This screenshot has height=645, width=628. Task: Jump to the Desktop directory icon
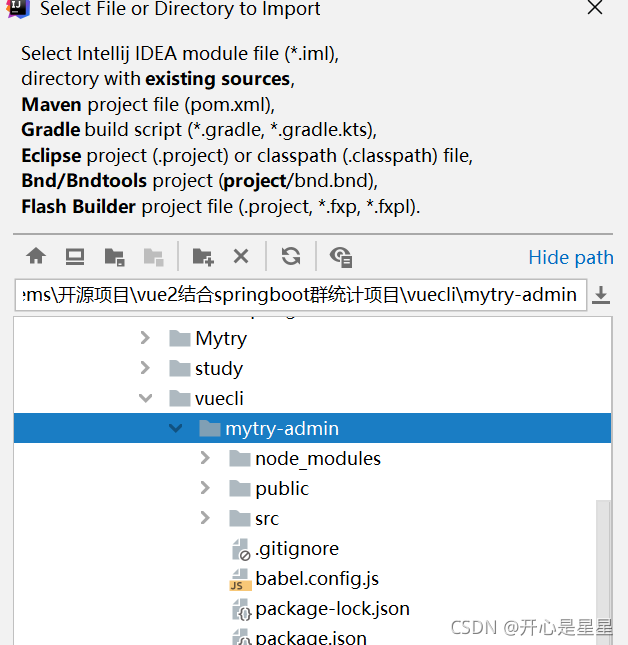click(x=75, y=256)
